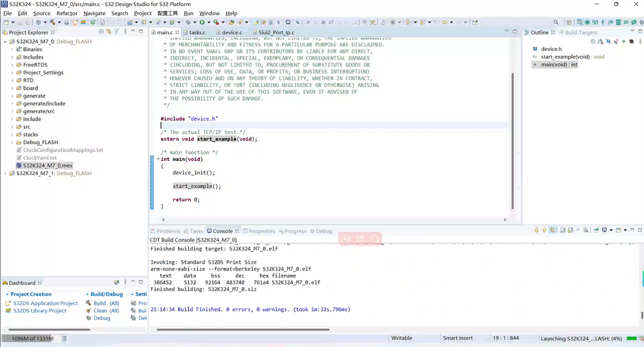Click the Collapse All icon in Project Explorer
644x347 pixels.
pos(101,32)
